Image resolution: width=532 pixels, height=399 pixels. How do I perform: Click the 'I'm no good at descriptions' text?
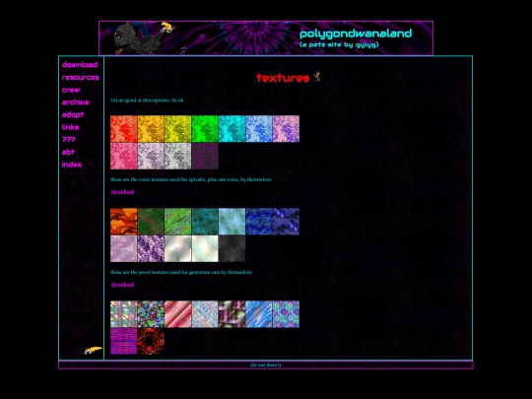[x=147, y=100]
